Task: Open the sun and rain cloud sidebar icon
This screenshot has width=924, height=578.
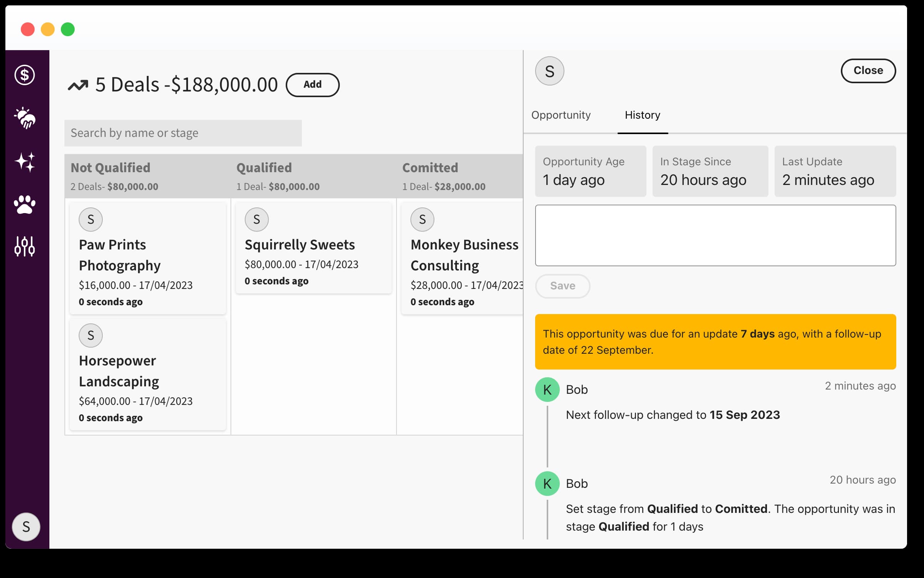Action: point(25,118)
